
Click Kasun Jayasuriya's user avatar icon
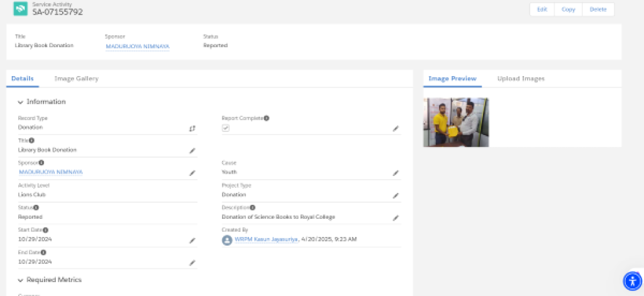tap(227, 240)
